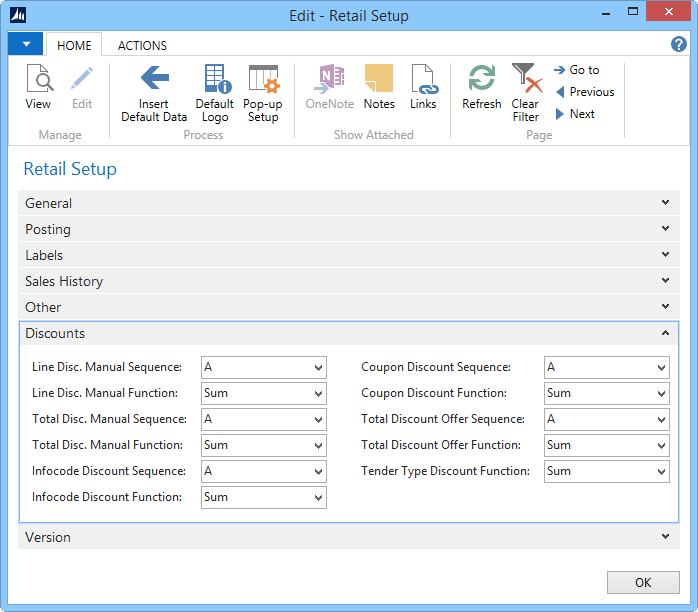Refresh the Retail Setup page
The width and height of the screenshot is (698, 612).
pyautogui.click(x=481, y=86)
